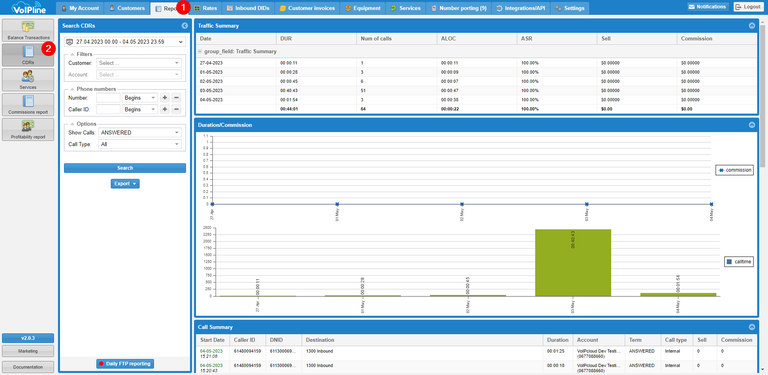This screenshot has width=768, height=375.
Task: Click the Caller ID text input field
Action: click(108, 109)
